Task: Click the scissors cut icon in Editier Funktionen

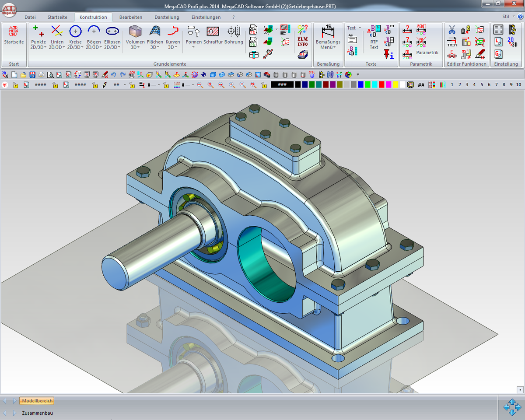Action: 452,30
